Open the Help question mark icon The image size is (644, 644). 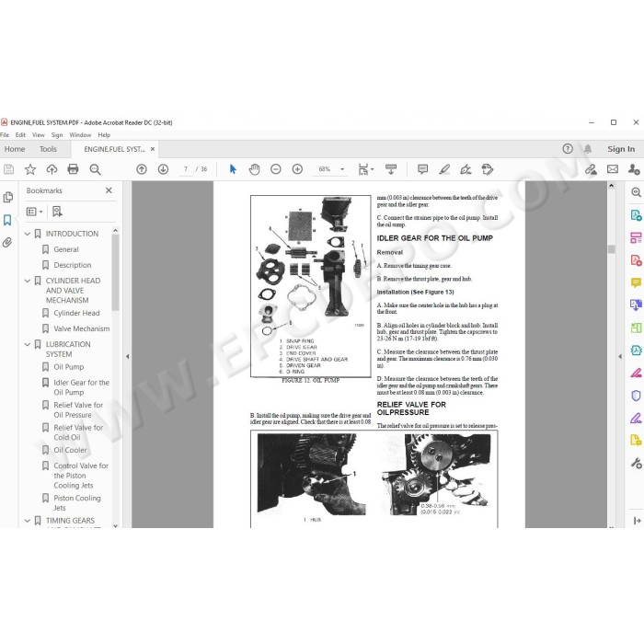coord(568,149)
